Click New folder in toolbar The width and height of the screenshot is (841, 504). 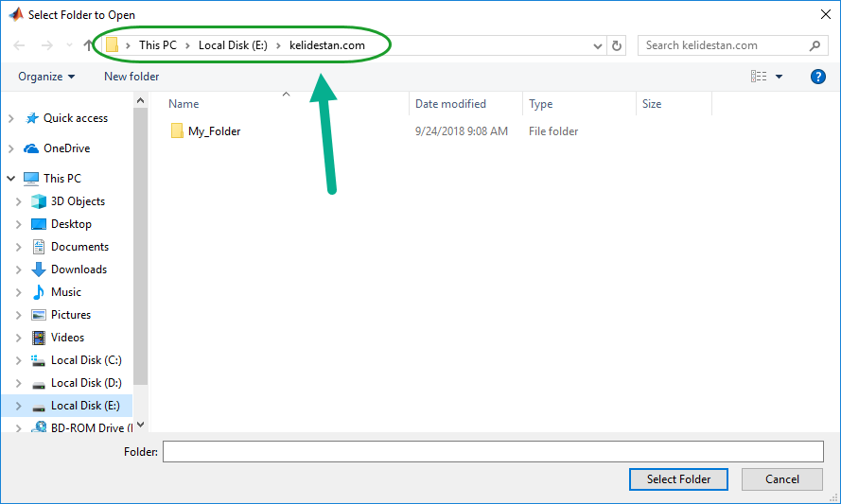[131, 77]
